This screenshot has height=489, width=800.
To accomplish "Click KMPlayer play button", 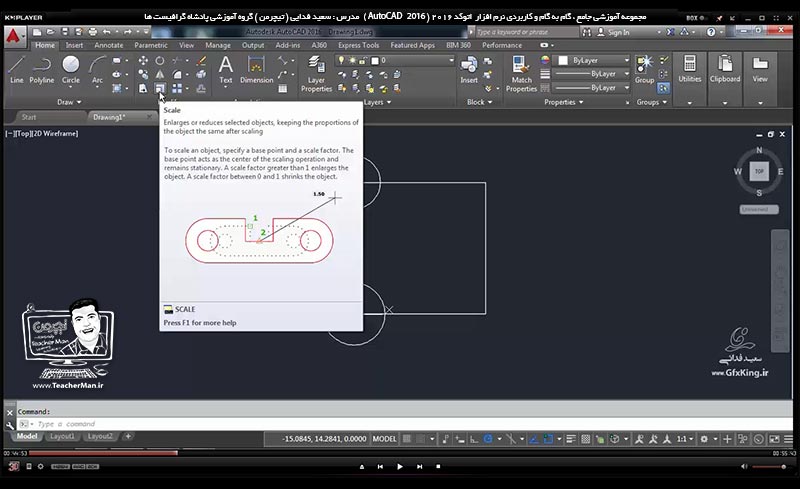I will 399,467.
